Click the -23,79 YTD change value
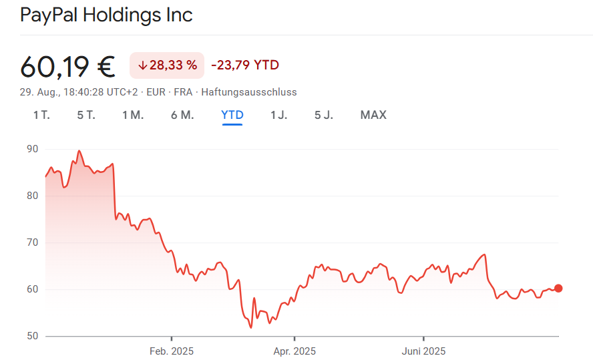Viewport: 593px width, 364px height. (245, 65)
